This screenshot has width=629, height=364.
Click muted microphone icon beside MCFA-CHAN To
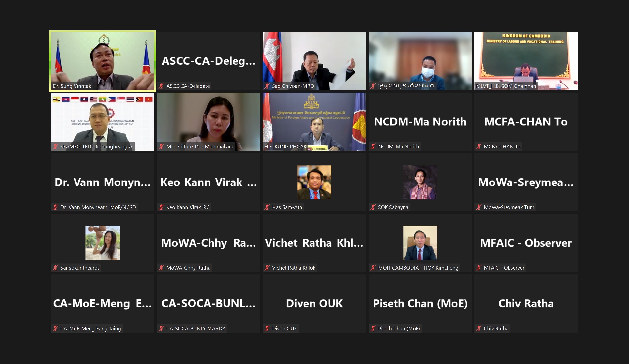pos(479,147)
